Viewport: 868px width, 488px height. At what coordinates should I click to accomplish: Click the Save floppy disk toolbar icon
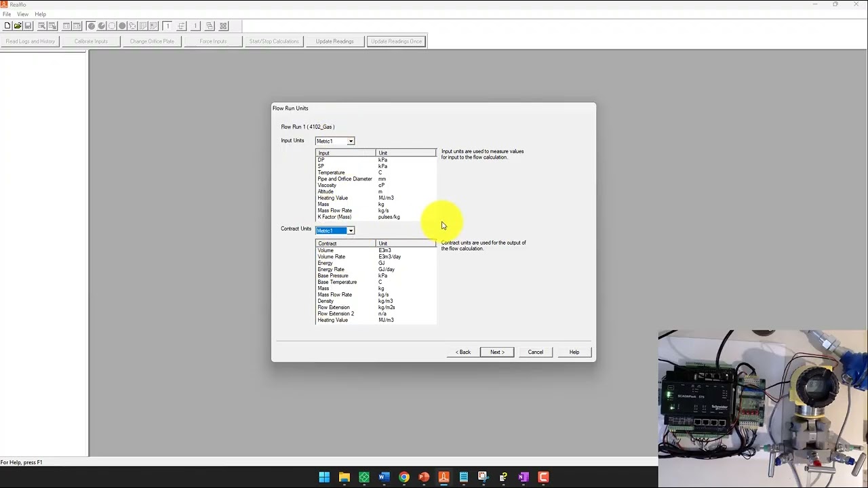click(28, 26)
